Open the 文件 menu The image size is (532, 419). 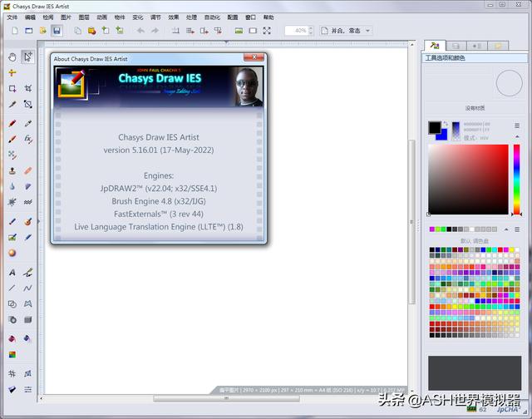tap(12, 17)
